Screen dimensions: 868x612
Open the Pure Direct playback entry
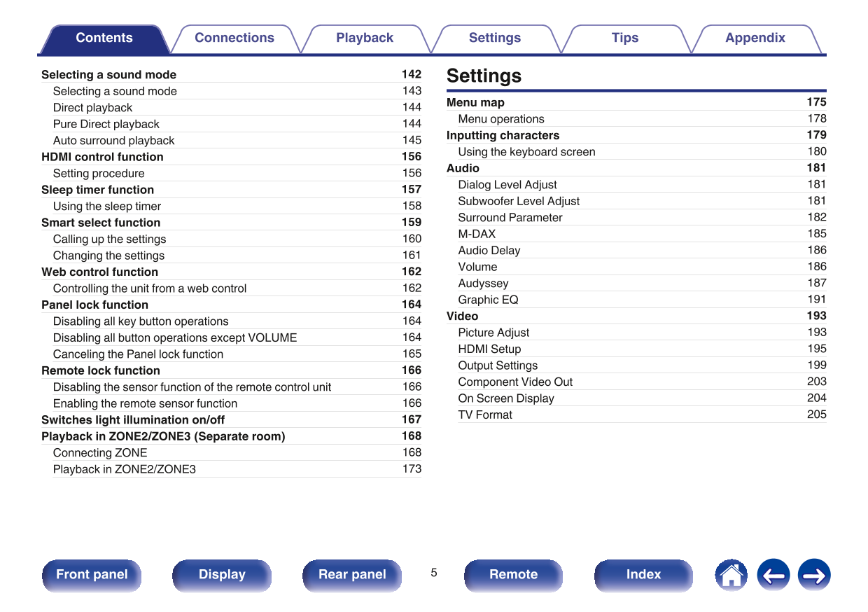(106, 124)
